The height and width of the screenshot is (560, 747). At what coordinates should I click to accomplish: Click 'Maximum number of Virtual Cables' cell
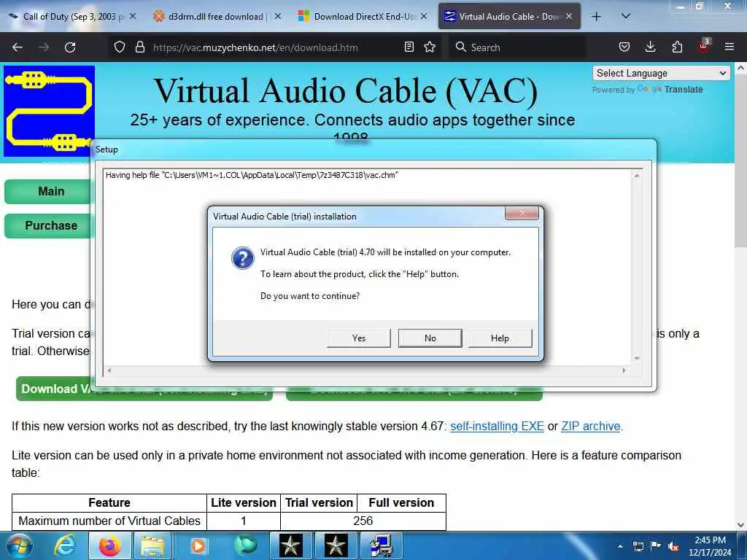(109, 521)
